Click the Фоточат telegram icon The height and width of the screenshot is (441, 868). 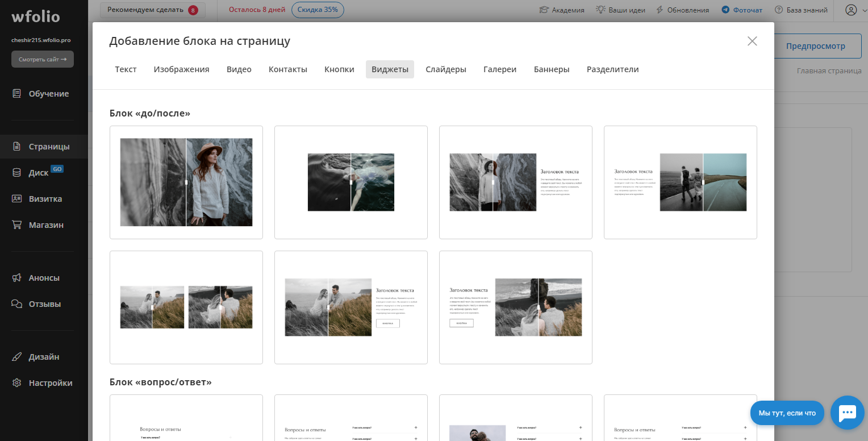[725, 10]
